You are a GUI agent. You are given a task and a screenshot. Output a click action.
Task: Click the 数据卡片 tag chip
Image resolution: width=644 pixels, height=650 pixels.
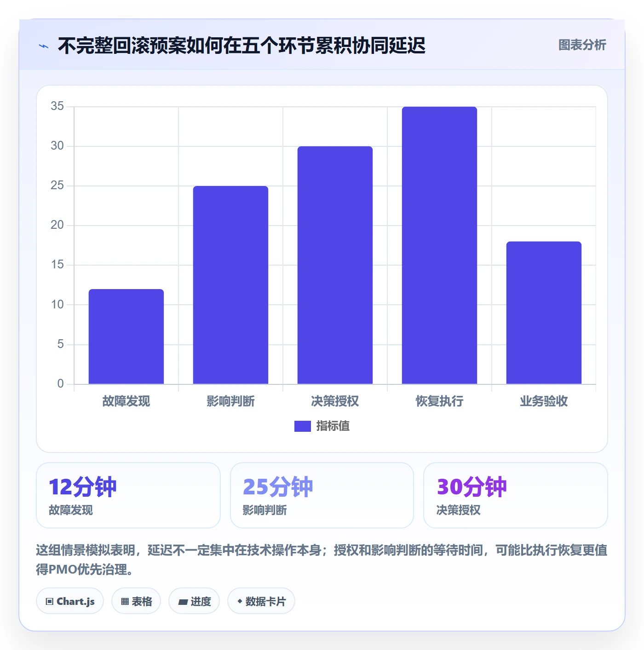[261, 601]
